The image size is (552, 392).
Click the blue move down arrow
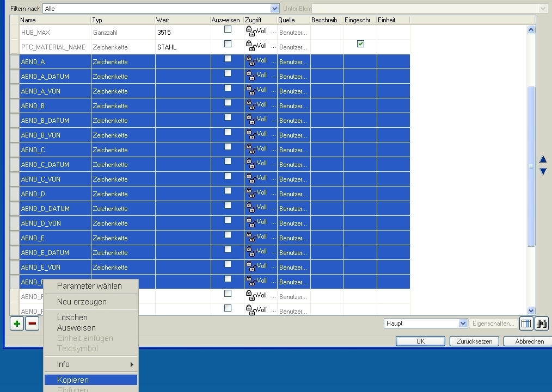tap(543, 172)
